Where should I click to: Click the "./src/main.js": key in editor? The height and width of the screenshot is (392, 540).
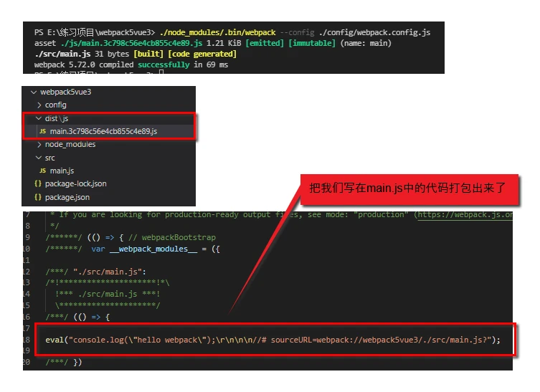(x=110, y=272)
